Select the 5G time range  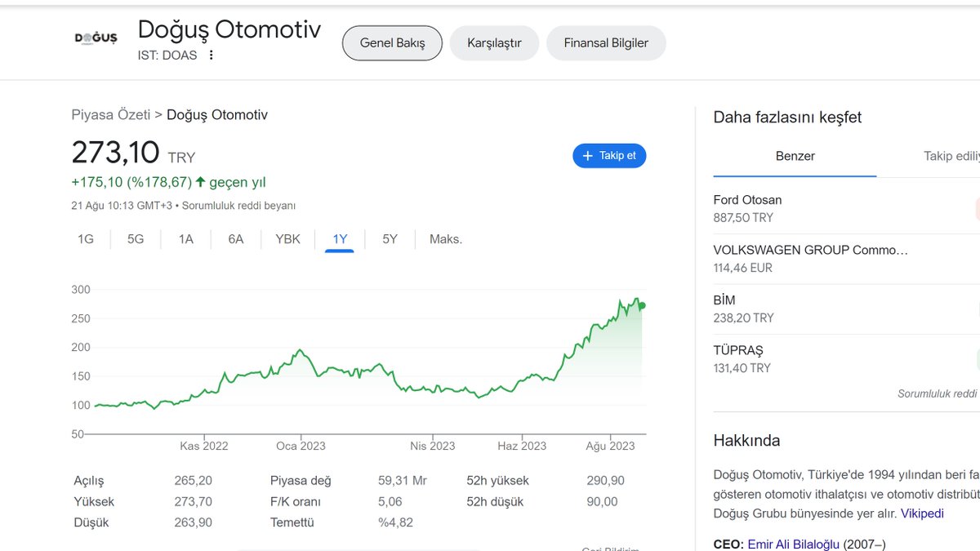(136, 239)
